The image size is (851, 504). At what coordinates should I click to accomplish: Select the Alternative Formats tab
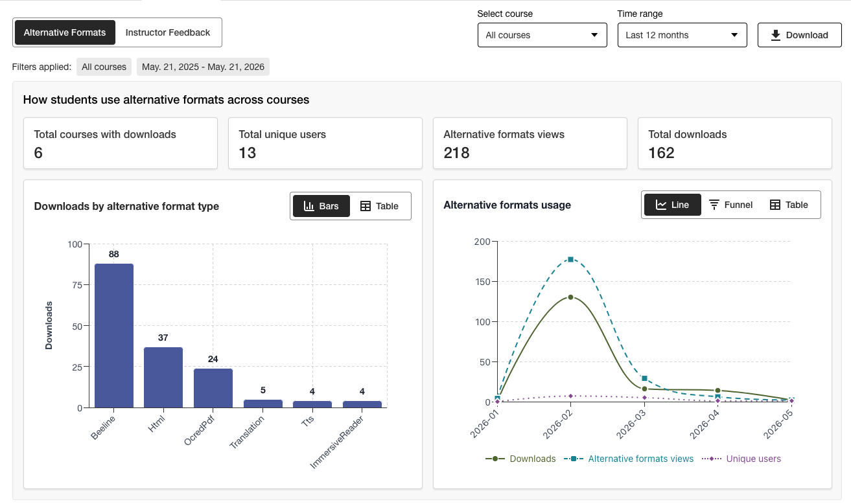pyautogui.click(x=65, y=32)
